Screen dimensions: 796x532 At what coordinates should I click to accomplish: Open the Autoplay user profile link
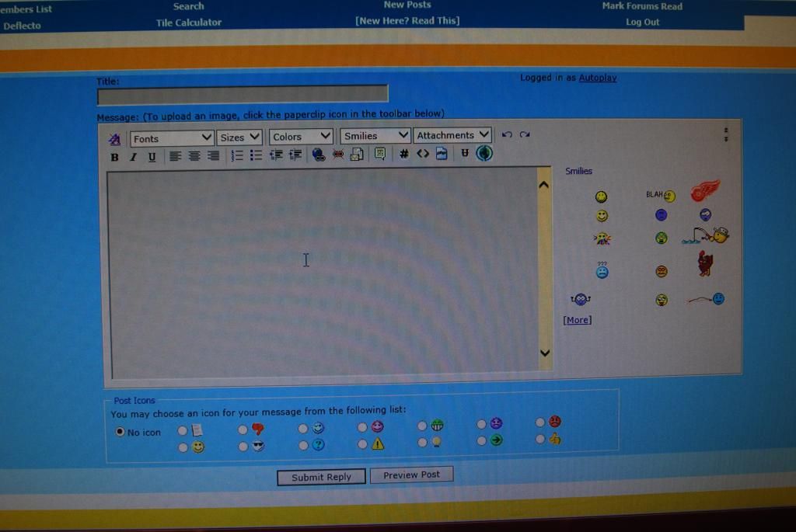click(598, 78)
